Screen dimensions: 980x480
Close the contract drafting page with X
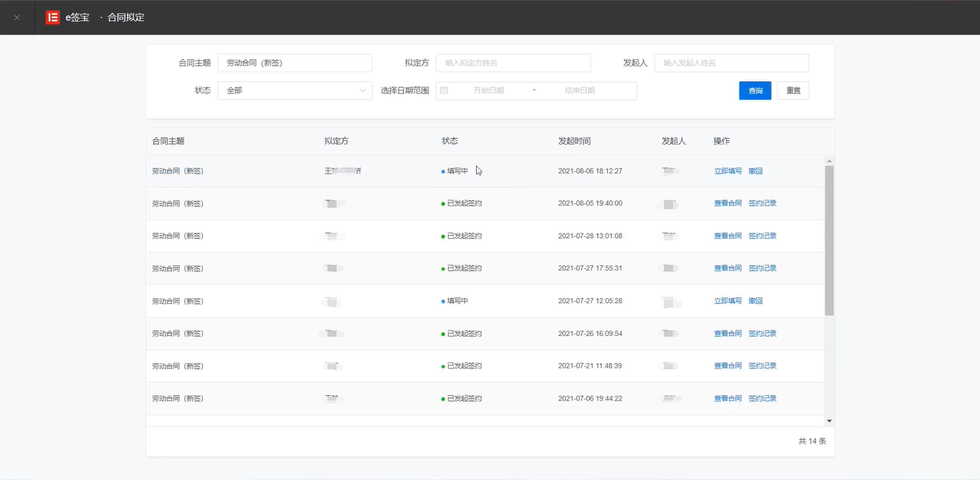click(17, 17)
